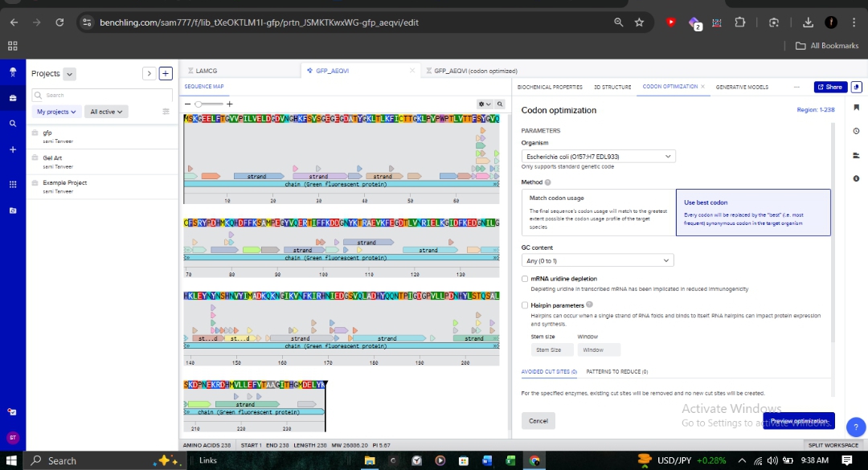Open the LAMCG file tab
868x470 pixels.
tap(207, 71)
